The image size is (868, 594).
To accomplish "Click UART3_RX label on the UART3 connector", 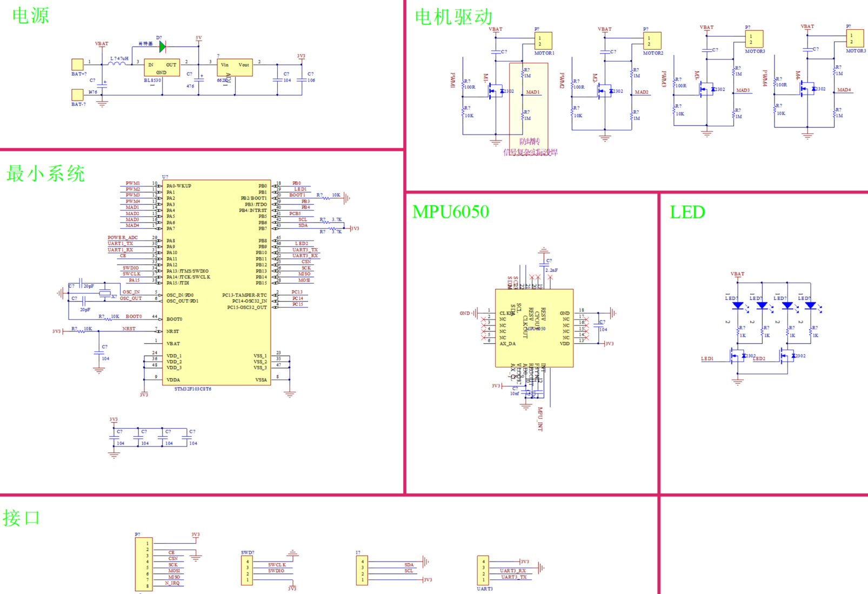I will pos(513,571).
